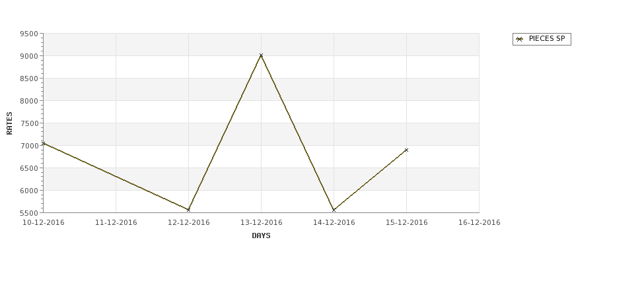This screenshot has height=283, width=644.
Task: Click the data marker at 14-12-2016
Action: point(334,210)
